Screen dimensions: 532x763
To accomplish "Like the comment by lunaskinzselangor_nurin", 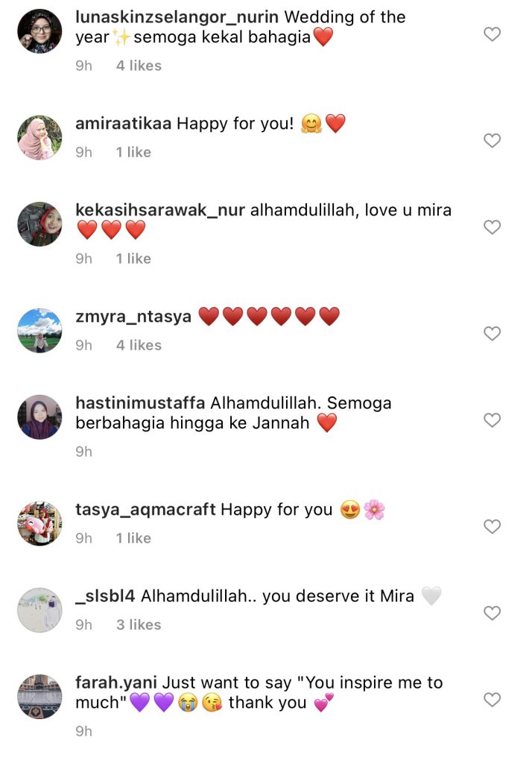I will 492,34.
